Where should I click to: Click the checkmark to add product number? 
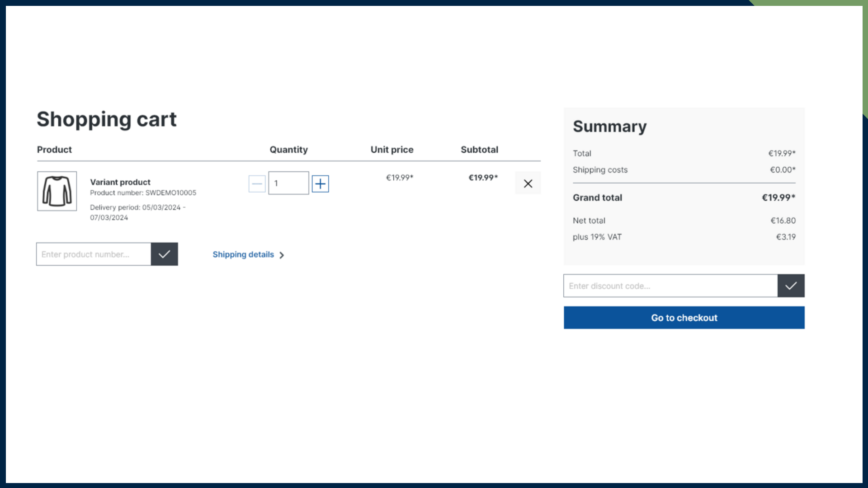point(164,254)
